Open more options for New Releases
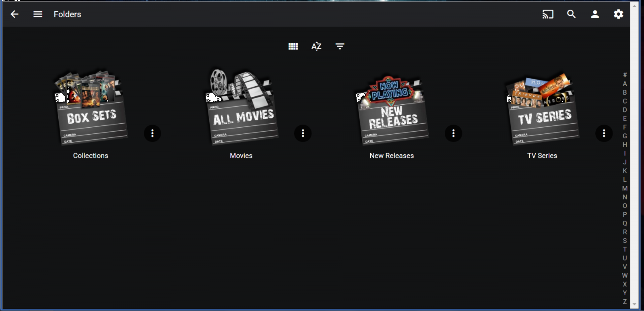Screen dimensions: 644x311 [x=454, y=133]
